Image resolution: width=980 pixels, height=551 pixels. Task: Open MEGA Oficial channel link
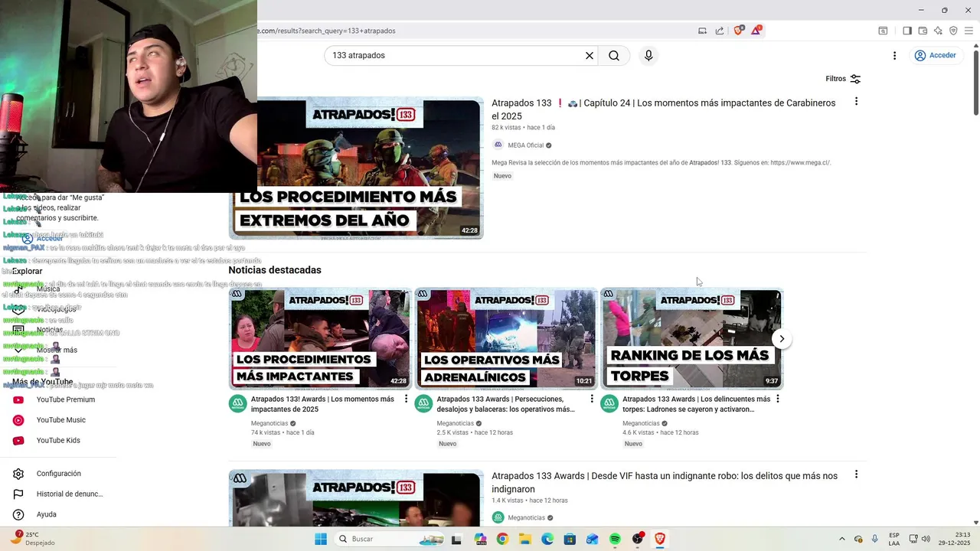click(x=525, y=145)
